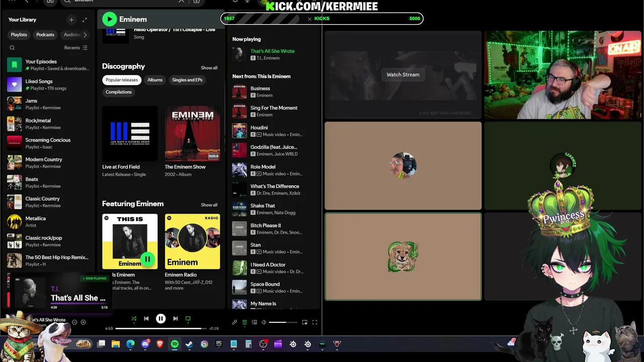Play Houdini from the queue
Viewport: 644px width, 362px height.
coord(274,131)
